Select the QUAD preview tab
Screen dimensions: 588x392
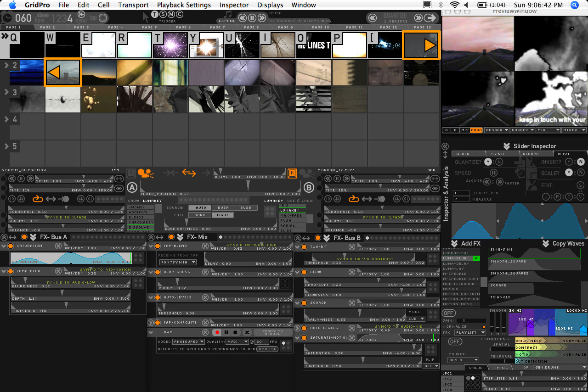pyautogui.click(x=477, y=130)
